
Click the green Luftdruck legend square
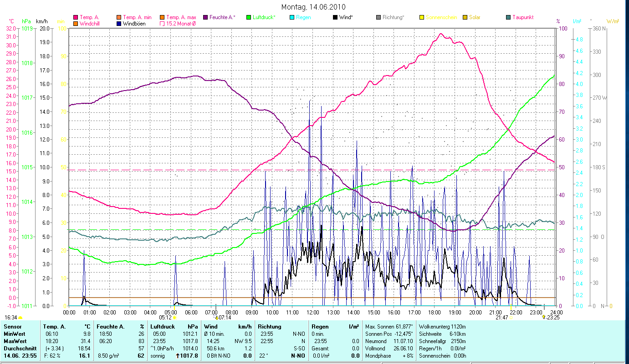pos(249,17)
